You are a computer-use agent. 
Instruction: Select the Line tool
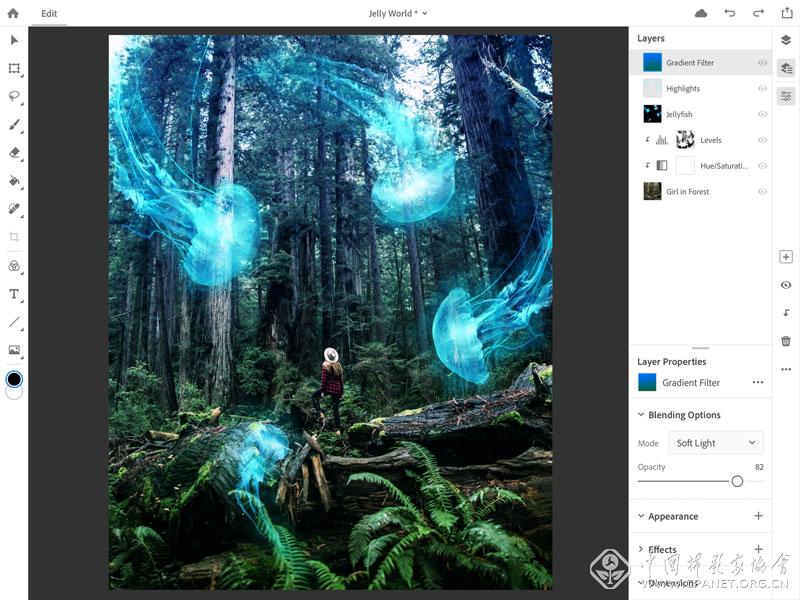click(x=14, y=322)
